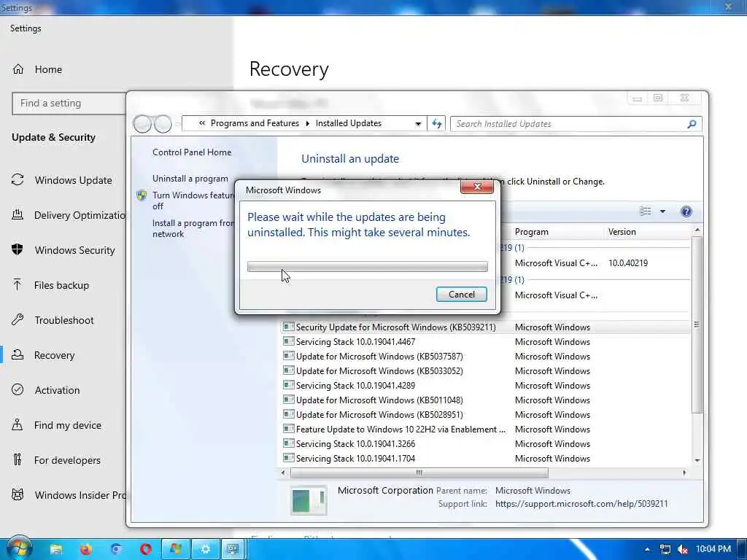
Task: Click version 10.0.40219 cell
Action: pos(628,262)
